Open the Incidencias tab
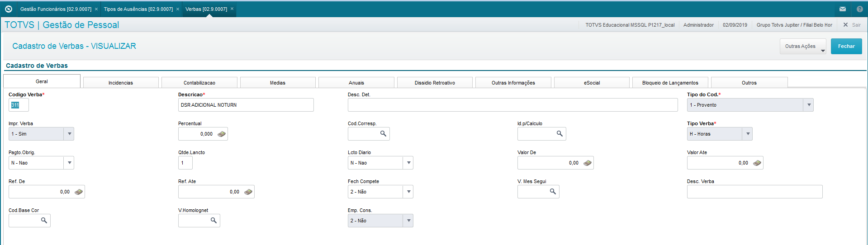This screenshot has width=868, height=245. tap(121, 83)
